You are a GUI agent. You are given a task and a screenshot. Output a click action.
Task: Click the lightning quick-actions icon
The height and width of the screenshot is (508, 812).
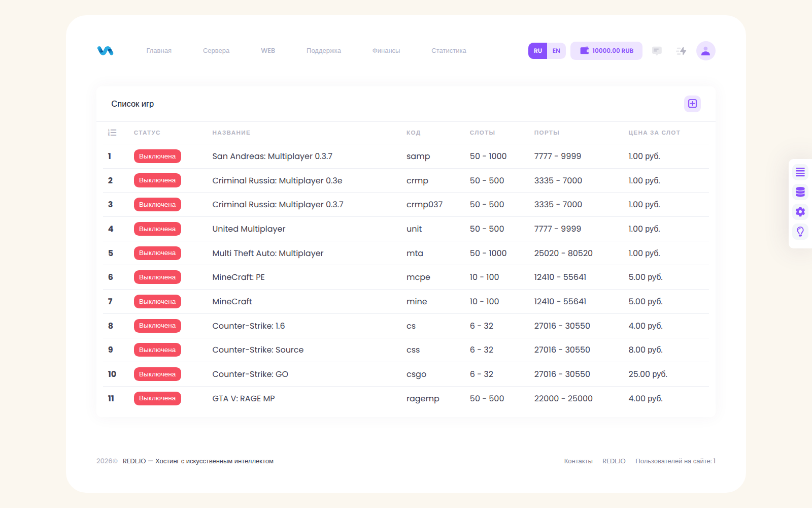[x=682, y=51]
